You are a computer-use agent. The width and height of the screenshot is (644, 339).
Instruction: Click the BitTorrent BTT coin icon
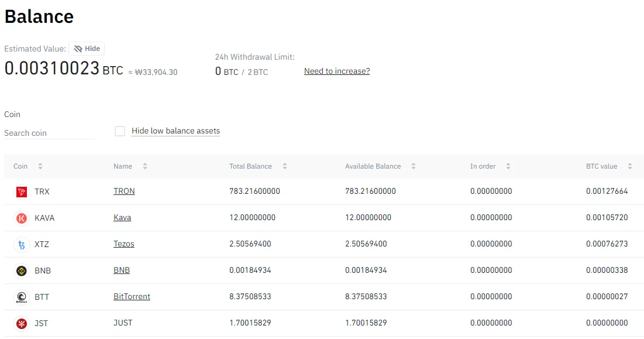(22, 297)
